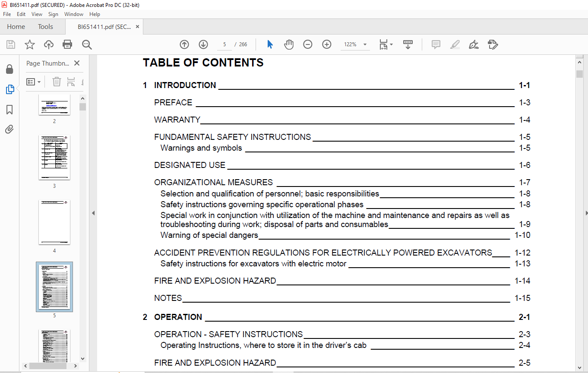Open security settings lock icon
This screenshot has height=373, width=588.
(x=9, y=70)
